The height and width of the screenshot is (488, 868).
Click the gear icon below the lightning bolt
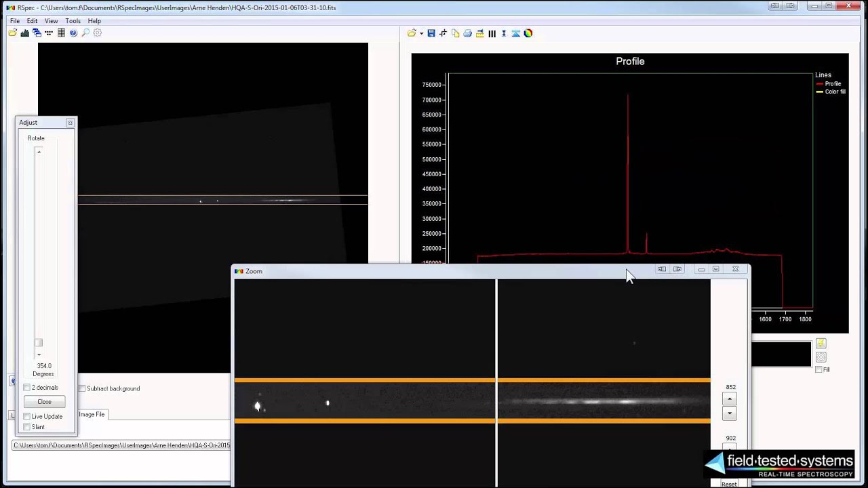click(821, 357)
